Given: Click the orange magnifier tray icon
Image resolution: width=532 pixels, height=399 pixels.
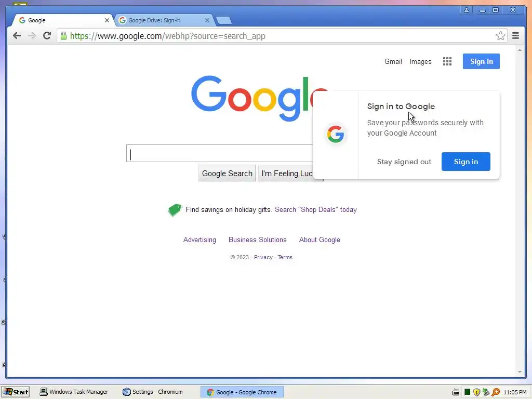Looking at the screenshot, I should (496, 392).
